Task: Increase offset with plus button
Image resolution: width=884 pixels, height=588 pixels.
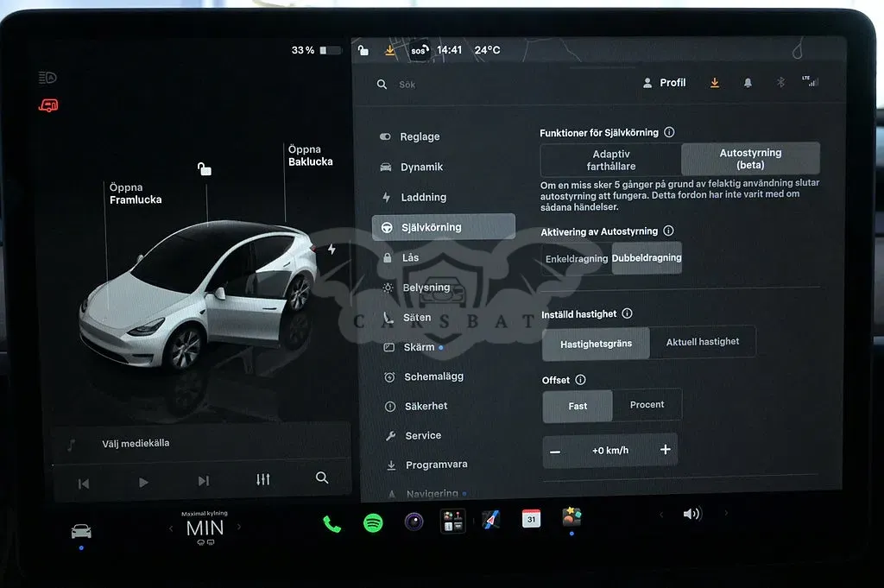Action: 666,449
